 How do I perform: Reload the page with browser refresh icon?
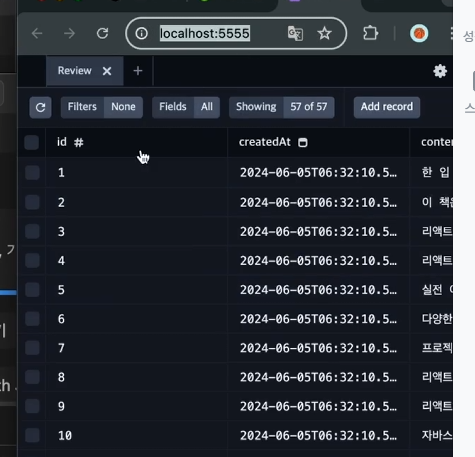tap(102, 33)
